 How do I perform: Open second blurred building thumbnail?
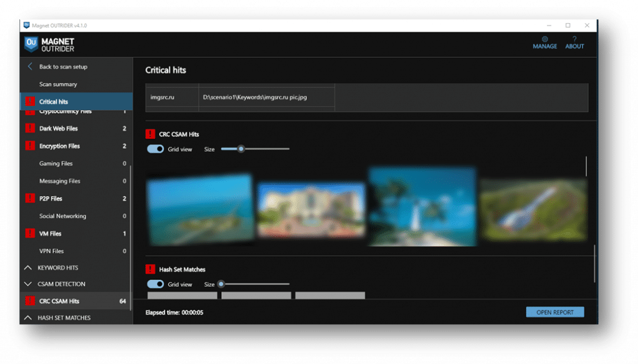coord(312,210)
